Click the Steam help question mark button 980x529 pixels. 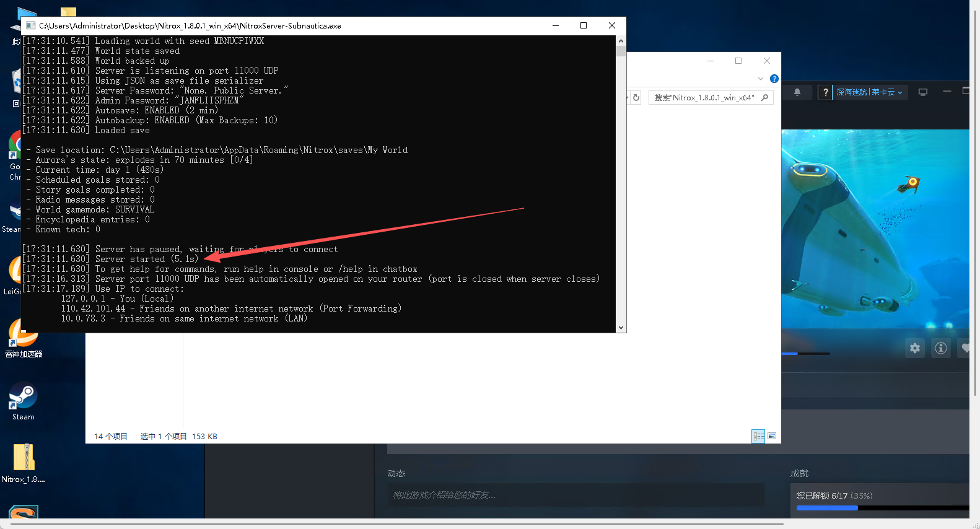[x=825, y=92]
